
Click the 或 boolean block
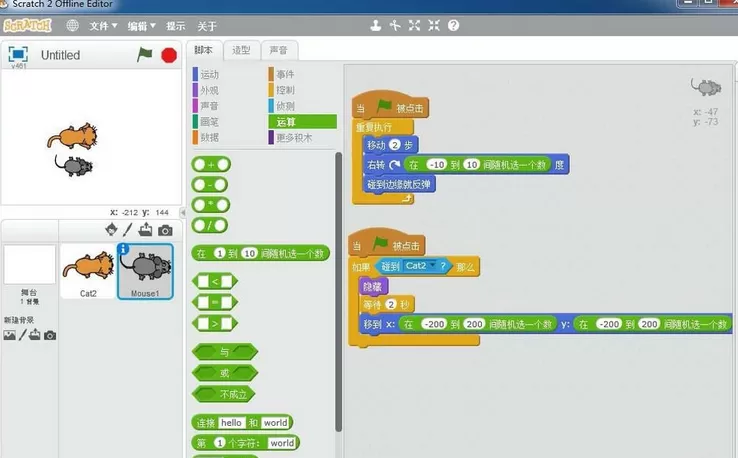click(225, 373)
